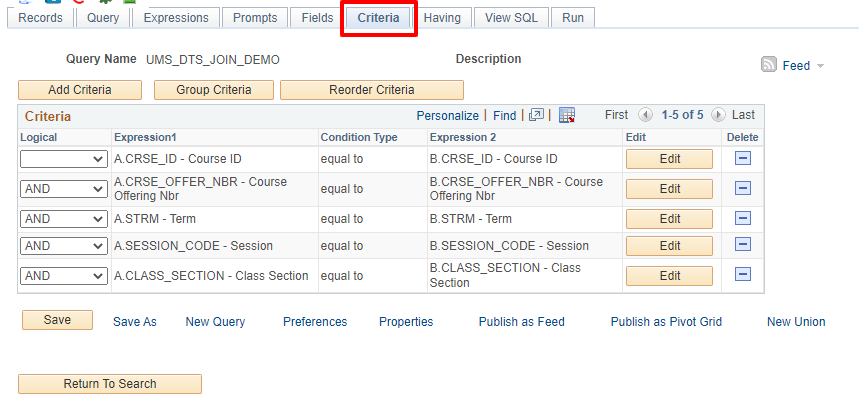Delete the A.CLASS_SECTION criteria row
Image resolution: width=868 pixels, height=402 pixels.
click(742, 275)
